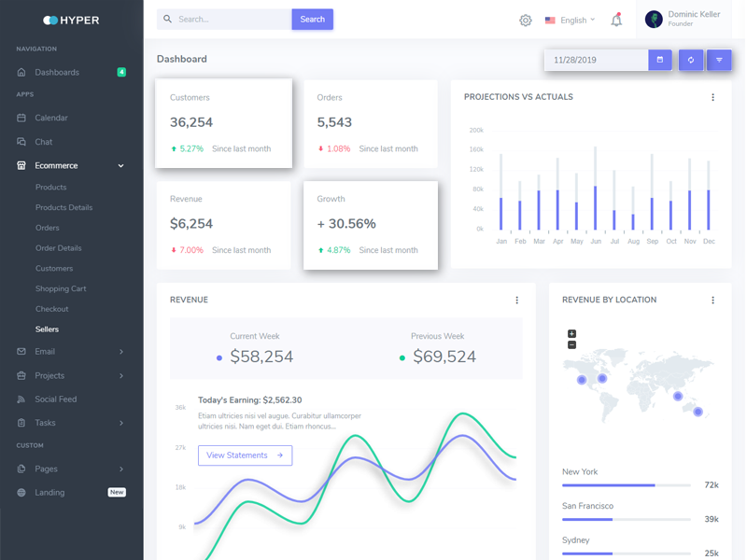Click the calendar icon beside date field
The height and width of the screenshot is (560, 747).
point(660,60)
